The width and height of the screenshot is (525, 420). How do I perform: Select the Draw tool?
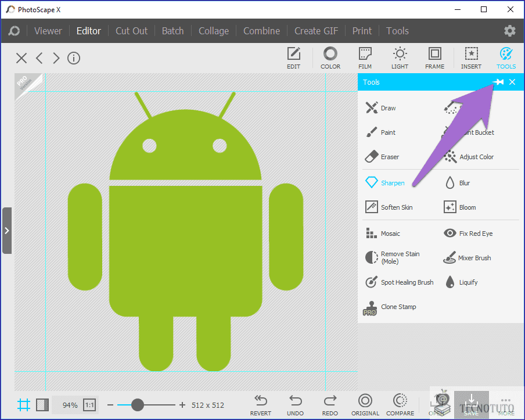point(381,108)
